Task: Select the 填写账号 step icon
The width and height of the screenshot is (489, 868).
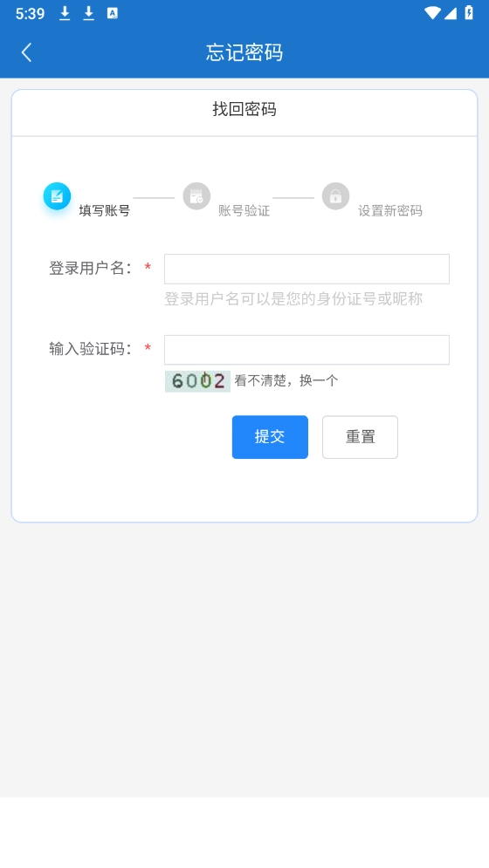Action: 57,196
